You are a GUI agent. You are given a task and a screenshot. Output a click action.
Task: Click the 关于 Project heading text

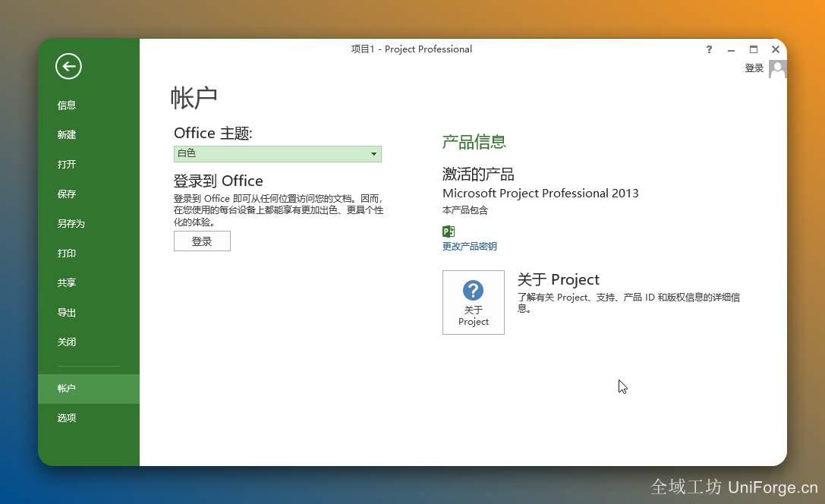(559, 279)
